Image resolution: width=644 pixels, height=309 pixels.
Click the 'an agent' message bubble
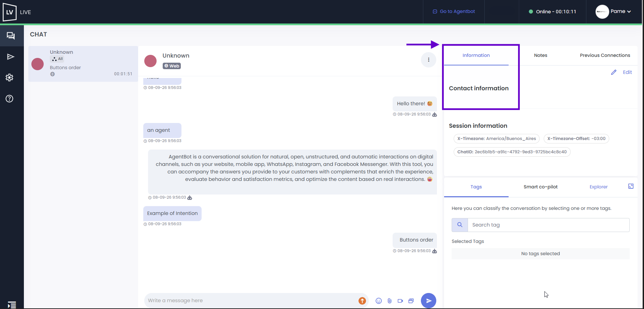click(162, 130)
